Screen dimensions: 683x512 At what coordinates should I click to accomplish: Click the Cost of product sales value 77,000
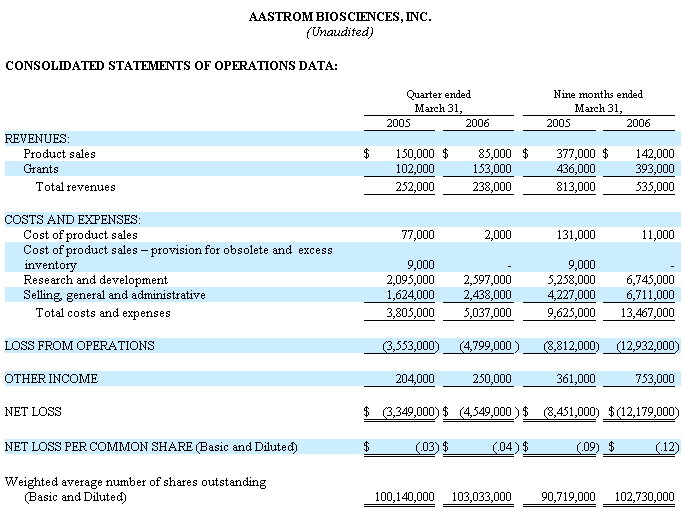click(417, 234)
